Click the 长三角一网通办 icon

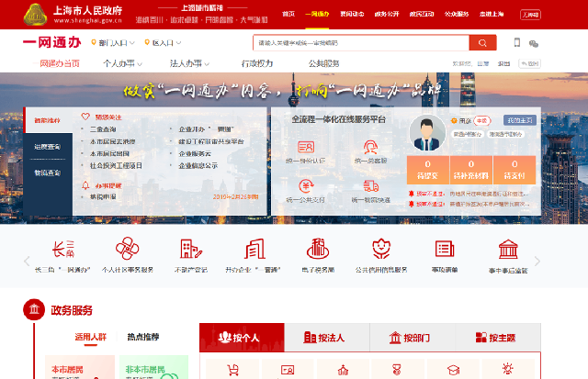(x=62, y=251)
